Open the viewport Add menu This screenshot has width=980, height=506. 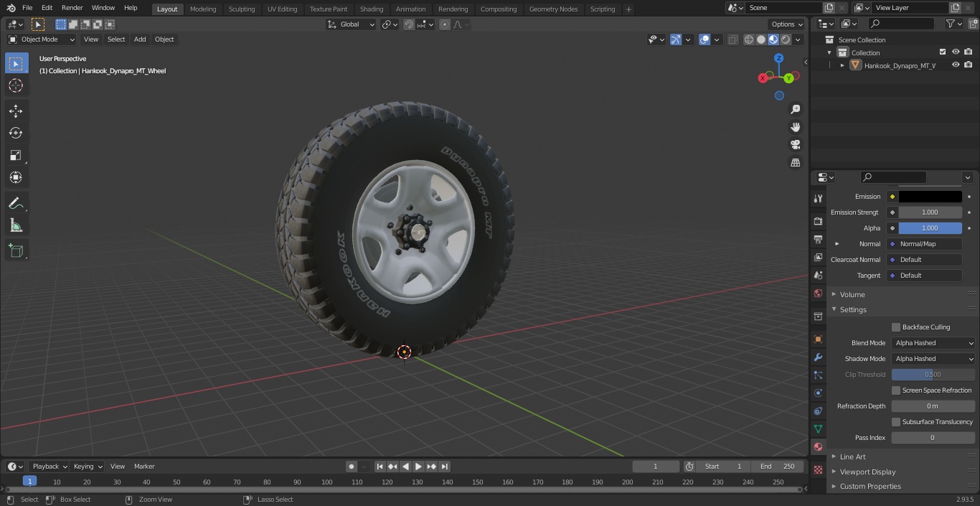click(x=140, y=39)
